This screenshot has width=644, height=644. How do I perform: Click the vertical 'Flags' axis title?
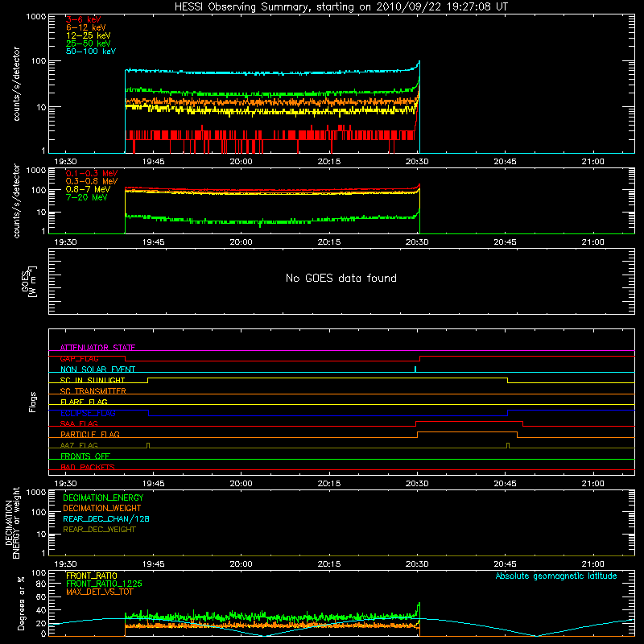coord(33,402)
